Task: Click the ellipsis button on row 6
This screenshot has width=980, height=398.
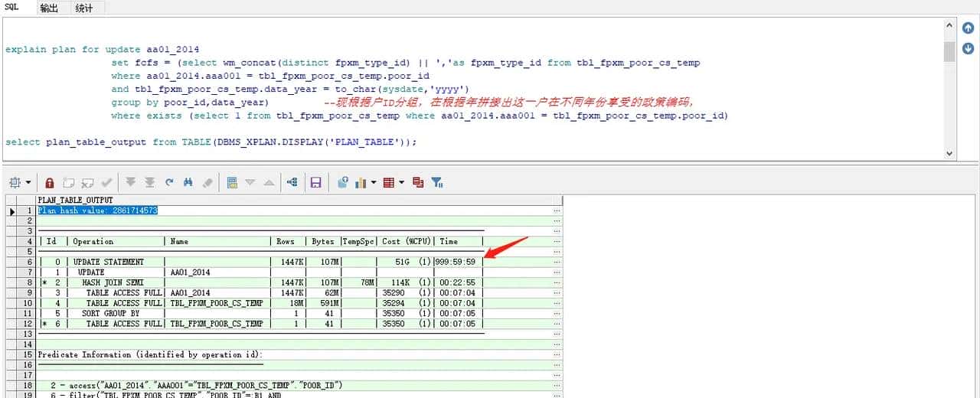Action: coord(557,262)
